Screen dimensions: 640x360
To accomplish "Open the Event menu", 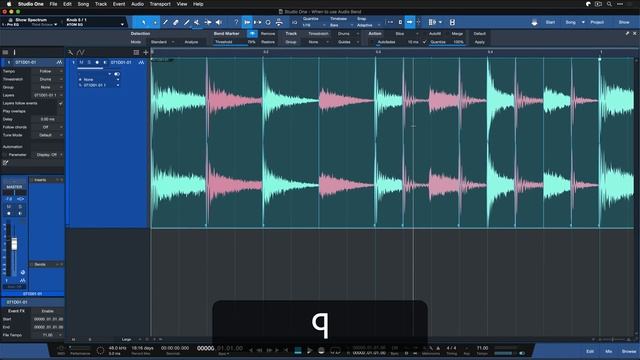I will pyautogui.click(x=119, y=4).
